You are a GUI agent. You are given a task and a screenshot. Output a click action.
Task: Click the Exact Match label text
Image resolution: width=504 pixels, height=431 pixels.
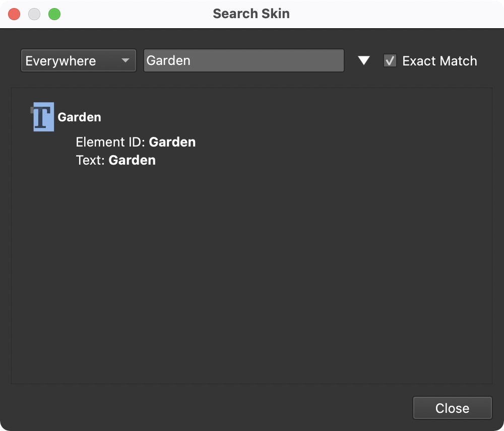[439, 61]
